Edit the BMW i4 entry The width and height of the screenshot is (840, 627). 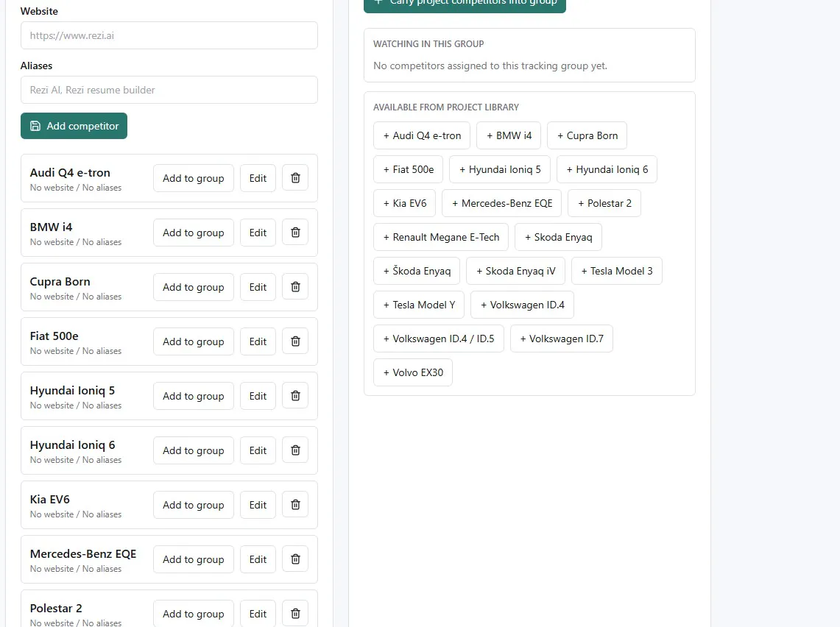pos(258,233)
